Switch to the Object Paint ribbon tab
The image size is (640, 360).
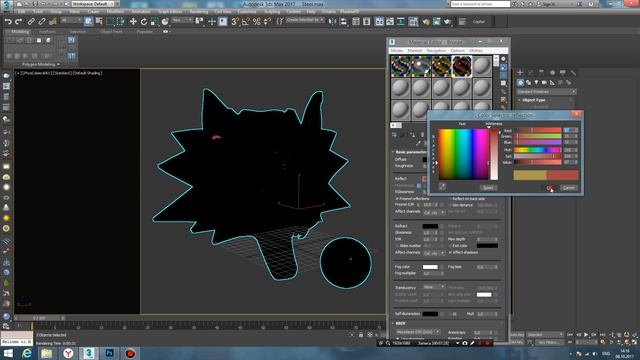coord(111,31)
